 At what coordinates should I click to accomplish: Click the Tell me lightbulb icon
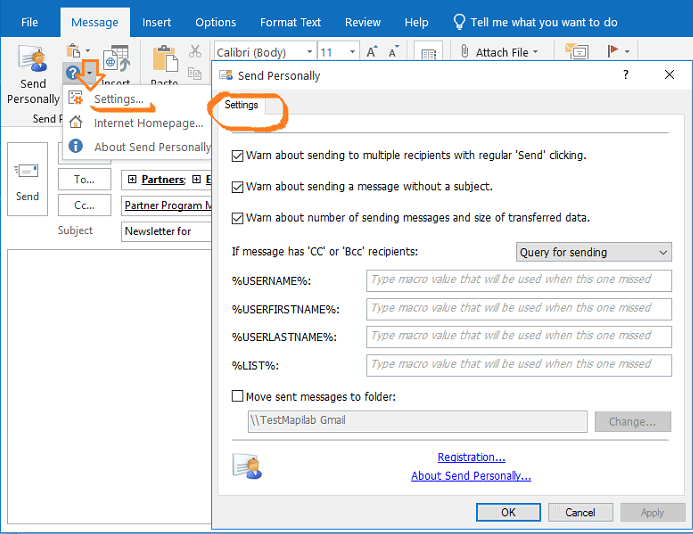pyautogui.click(x=459, y=22)
